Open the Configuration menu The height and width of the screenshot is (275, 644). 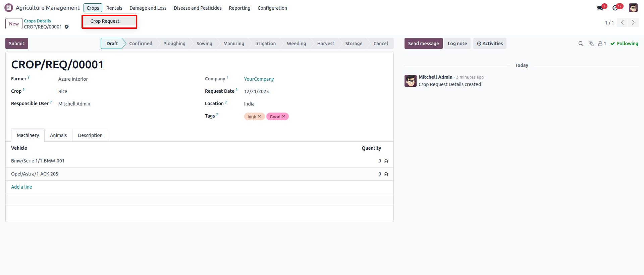pyautogui.click(x=272, y=8)
